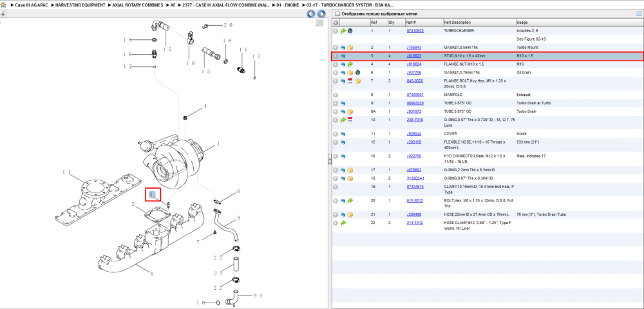Click the small square icon in the diagram's top-right corner
This screenshot has width=644, height=309.
(x=319, y=23)
